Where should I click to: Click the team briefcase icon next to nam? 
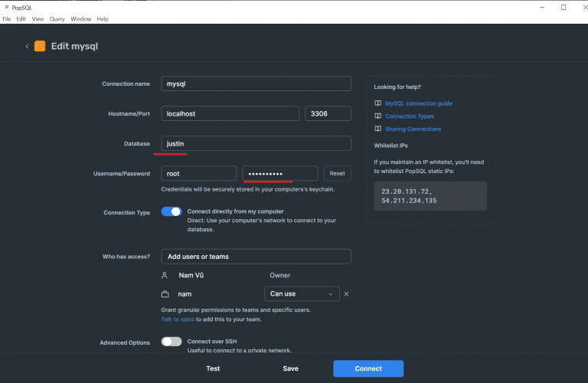pyautogui.click(x=165, y=294)
